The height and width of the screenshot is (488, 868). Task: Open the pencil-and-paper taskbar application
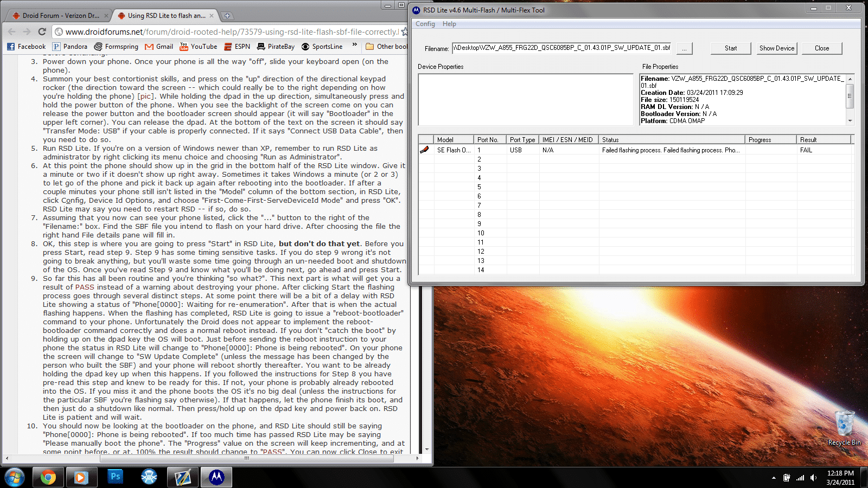click(x=183, y=477)
